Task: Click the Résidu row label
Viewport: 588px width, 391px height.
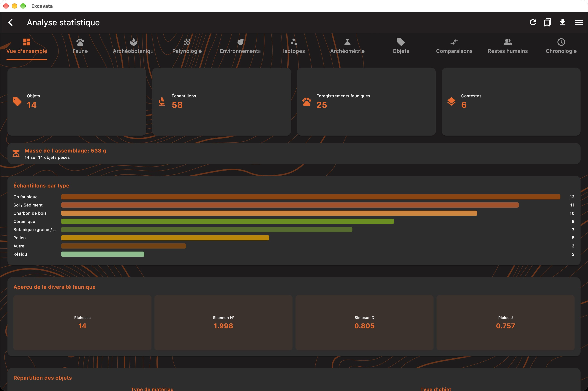Action: (x=20, y=254)
